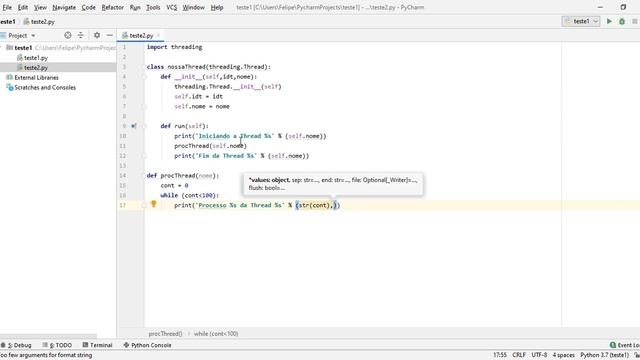Click the locate/scroll from source icon in Project panel
This screenshot has width=640, height=360.
[x=68, y=36]
